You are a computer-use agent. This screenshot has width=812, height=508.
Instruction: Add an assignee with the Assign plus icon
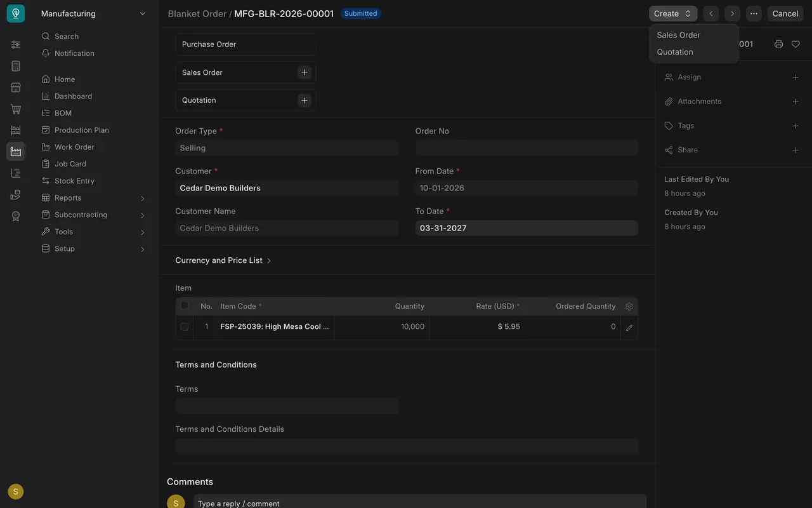pyautogui.click(x=796, y=77)
